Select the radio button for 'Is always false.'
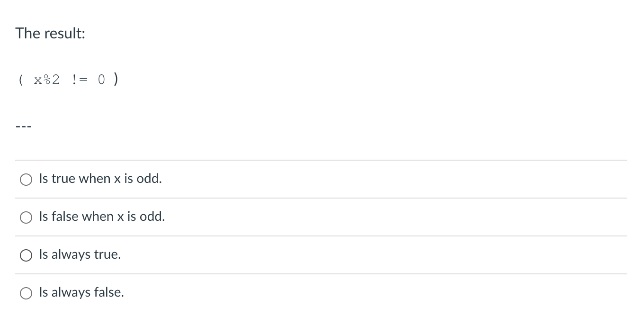 pyautogui.click(x=26, y=293)
